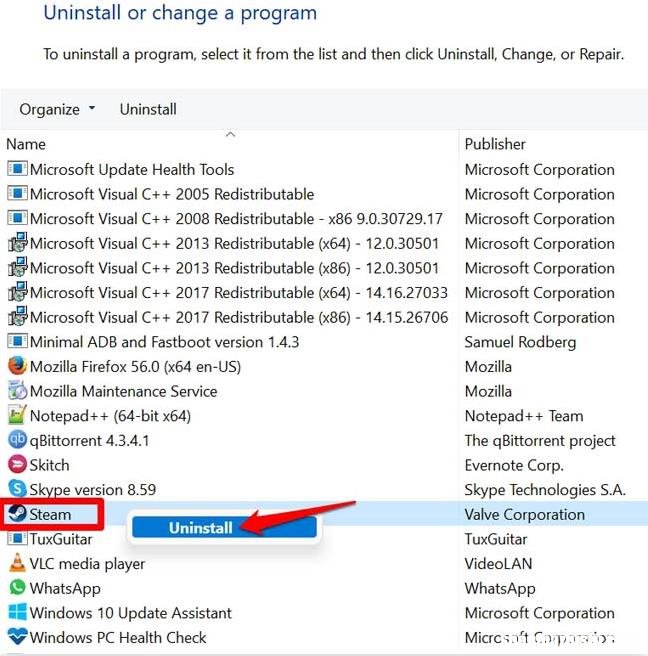The height and width of the screenshot is (656, 648).
Task: Click TuxGuitar publisher cell
Action: pos(496,539)
